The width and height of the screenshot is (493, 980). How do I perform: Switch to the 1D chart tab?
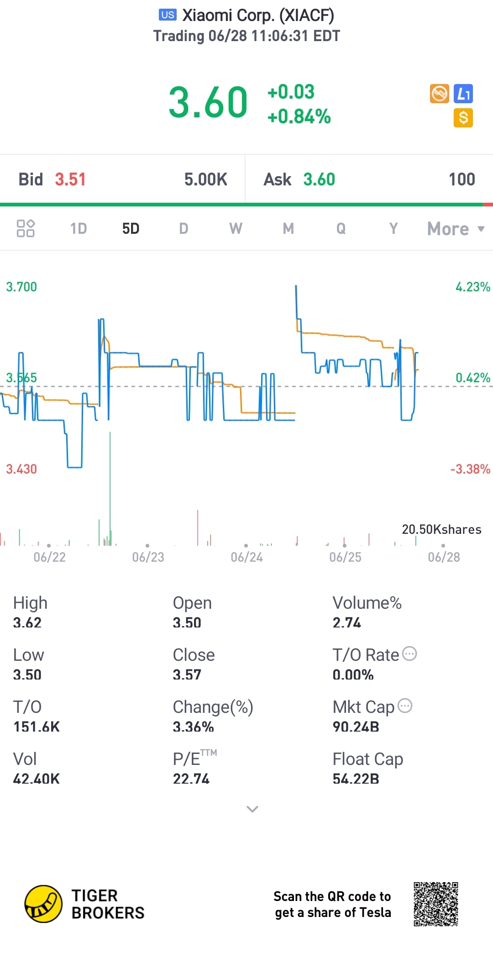point(79,228)
